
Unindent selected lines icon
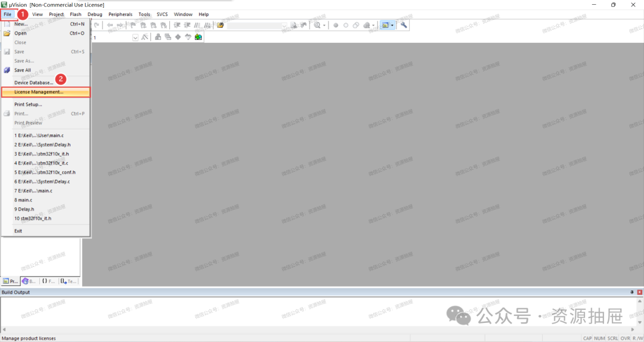pyautogui.click(x=187, y=26)
